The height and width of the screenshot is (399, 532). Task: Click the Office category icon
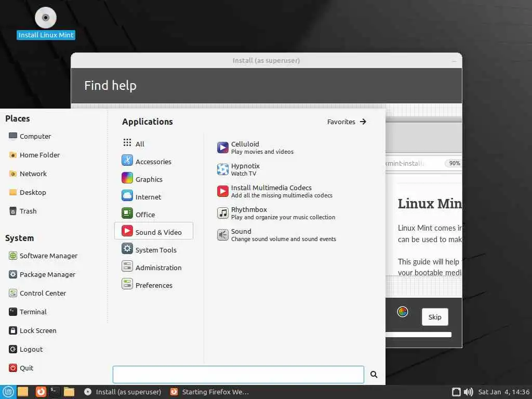coord(127,213)
